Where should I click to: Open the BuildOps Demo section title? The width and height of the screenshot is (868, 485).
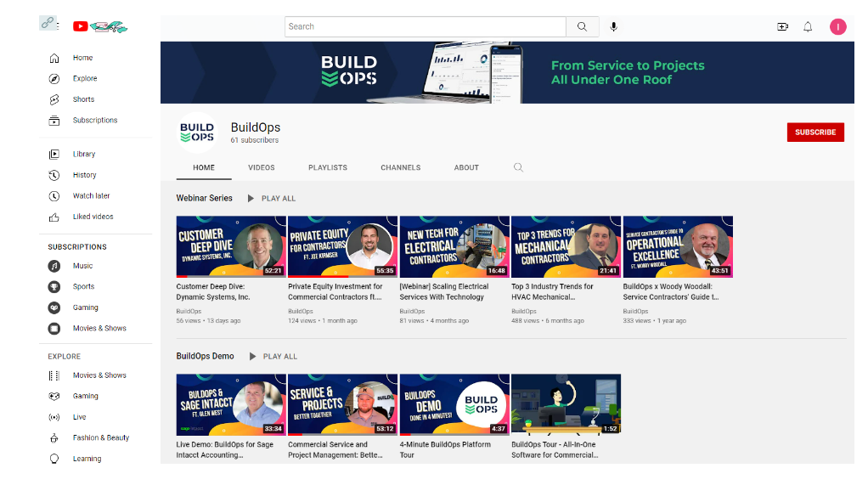[205, 356]
